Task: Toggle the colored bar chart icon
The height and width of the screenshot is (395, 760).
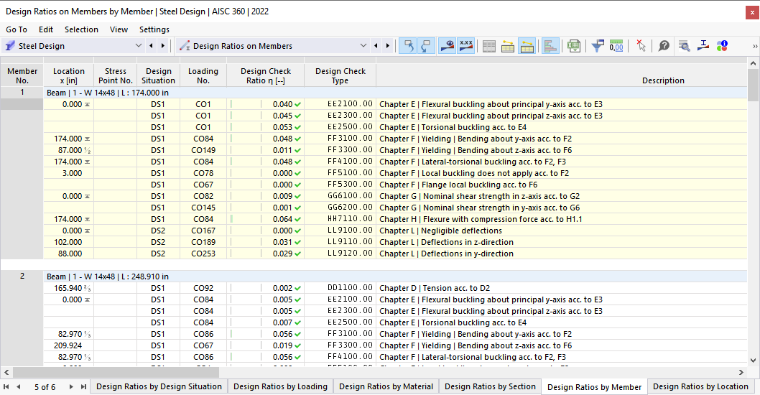Action: 550,46
